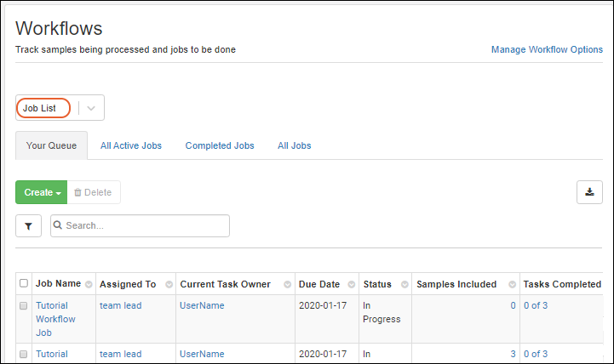Viewport: 614px width, 364px height.
Task: Open the green Create dropdown
Action: click(x=42, y=192)
